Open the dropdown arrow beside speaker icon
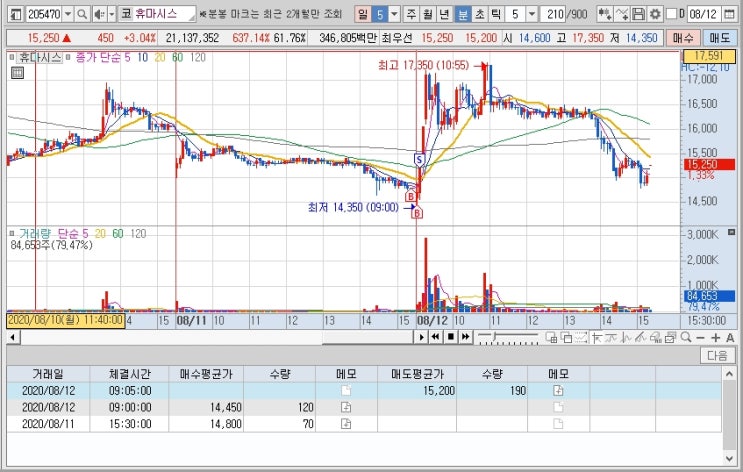 (112, 14)
